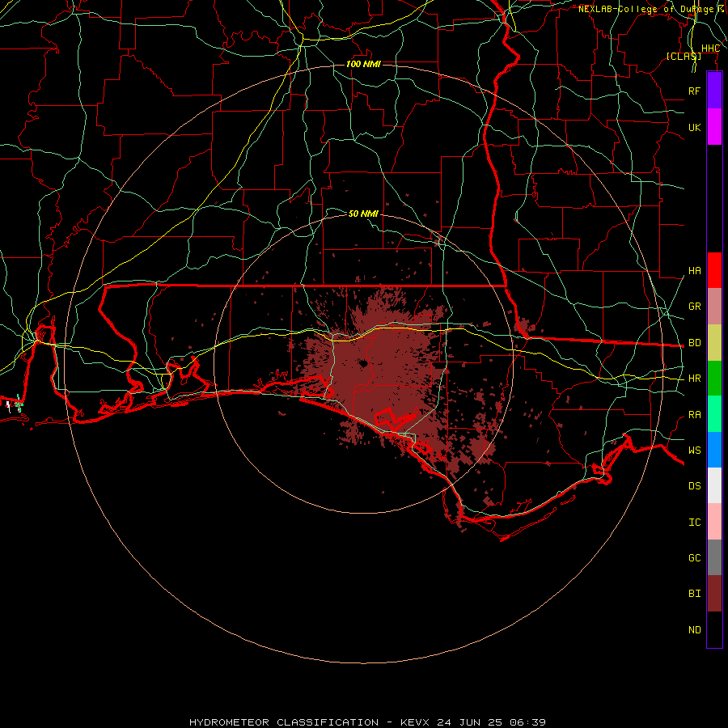Image resolution: width=728 pixels, height=728 pixels.
Task: Click the [CLAS] units label
Action: [684, 56]
